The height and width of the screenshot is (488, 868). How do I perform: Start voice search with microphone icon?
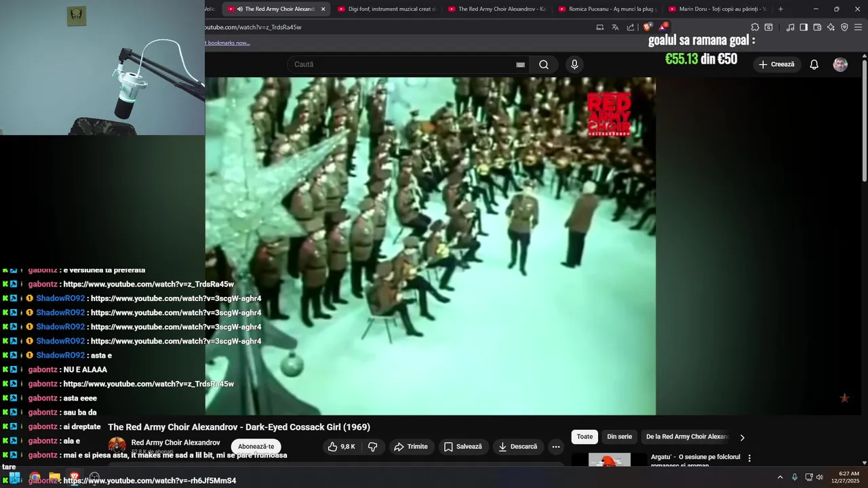574,64
